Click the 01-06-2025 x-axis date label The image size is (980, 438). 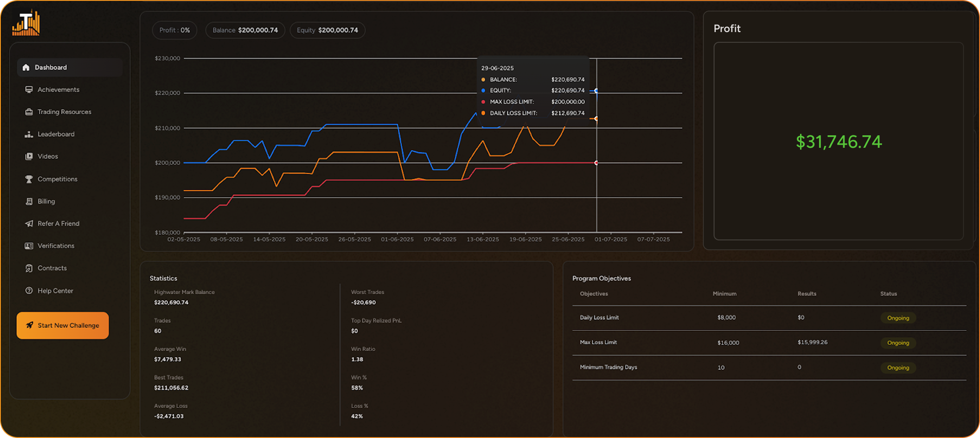coord(397,239)
